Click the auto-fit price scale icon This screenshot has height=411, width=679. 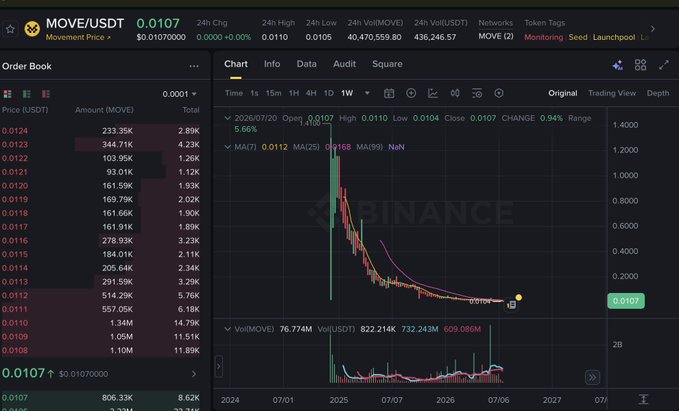643,399
